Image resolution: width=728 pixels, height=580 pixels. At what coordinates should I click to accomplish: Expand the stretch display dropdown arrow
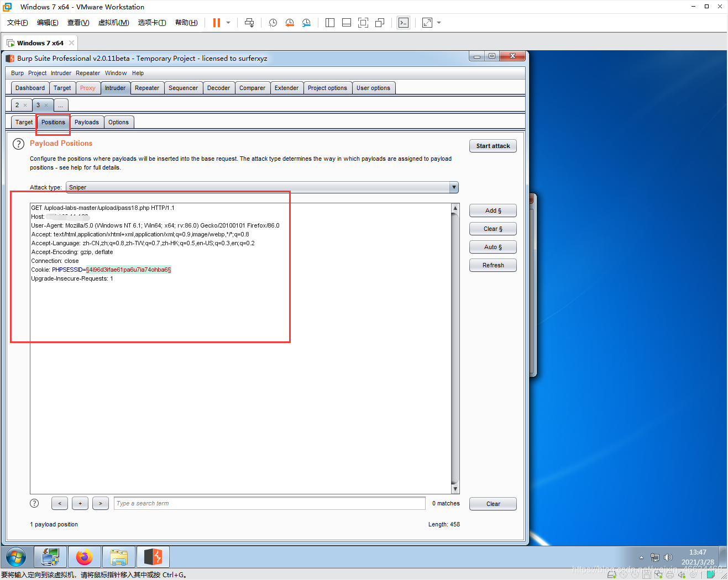439,23
